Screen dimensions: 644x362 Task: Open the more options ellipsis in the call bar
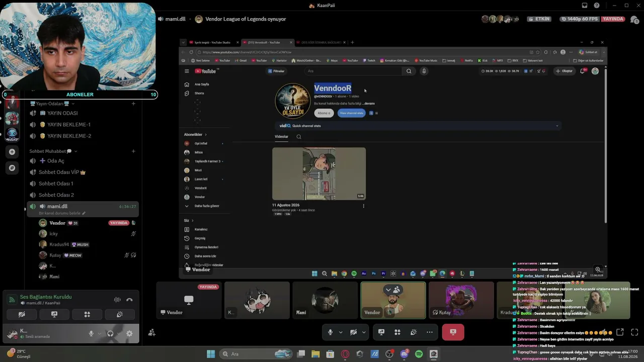pos(429,332)
